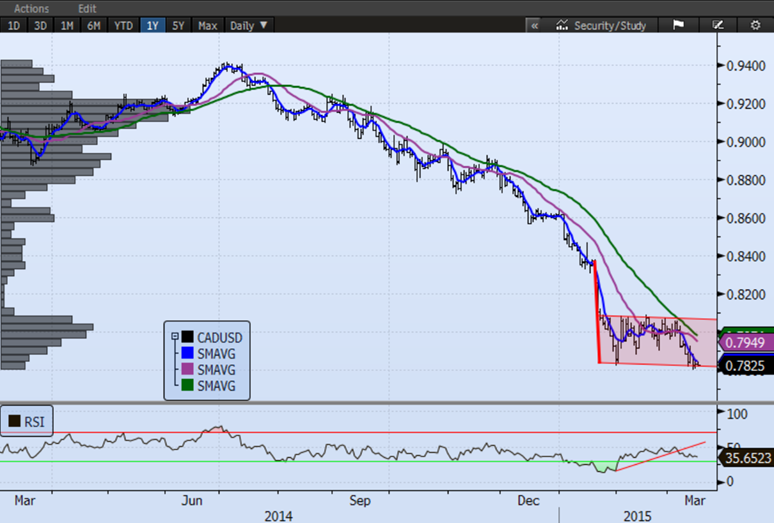774x523 pixels.
Task: Select the 1Y time range
Action: (152, 25)
